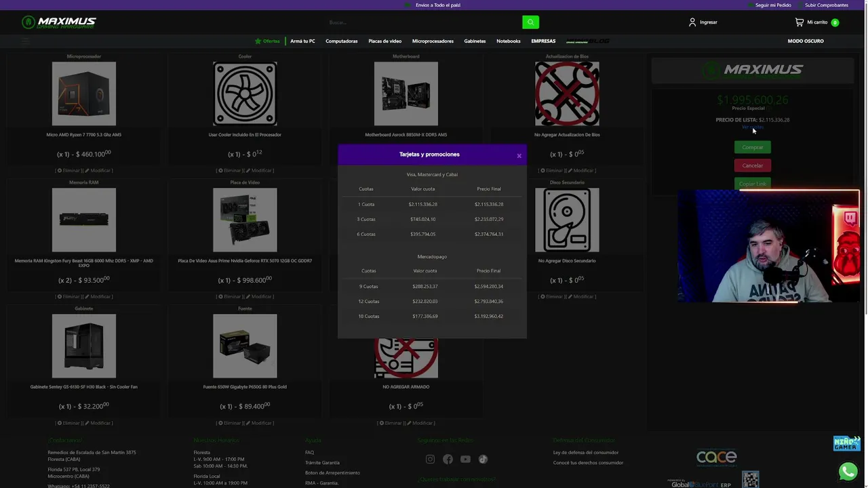Viewport: 868px width, 488px height.
Task: Click the Ofertas star icon
Action: pyautogui.click(x=258, y=41)
